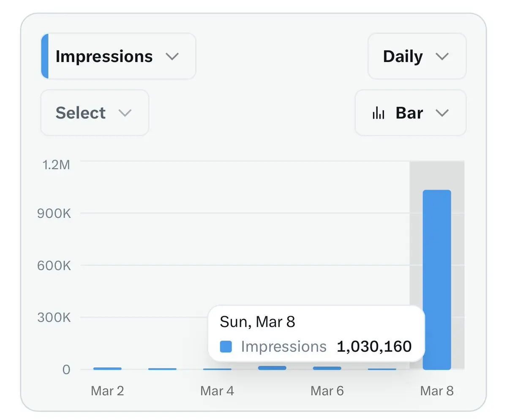Click the small Mar 2 bar
This screenshot has height=420, width=507.
107,369
